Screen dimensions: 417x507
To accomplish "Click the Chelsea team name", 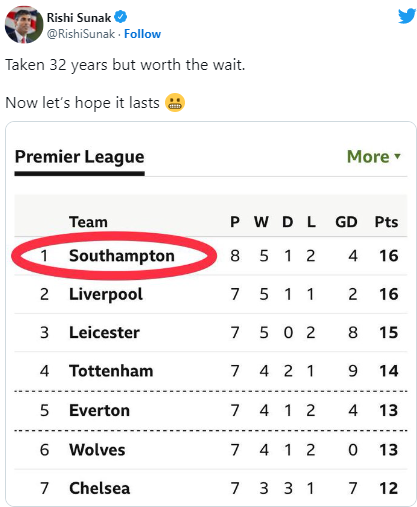I will click(x=100, y=488).
